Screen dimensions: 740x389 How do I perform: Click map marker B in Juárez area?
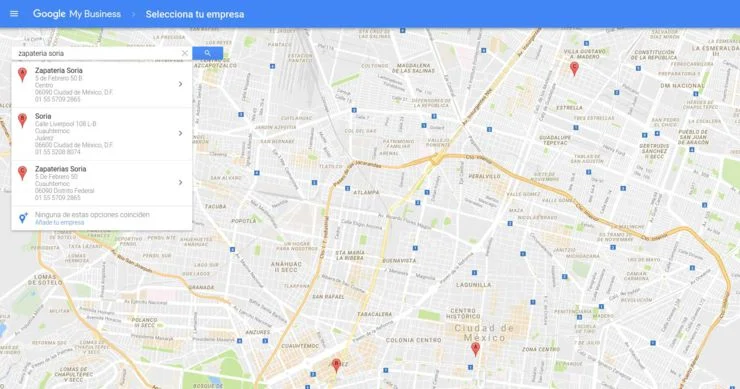tap(336, 365)
